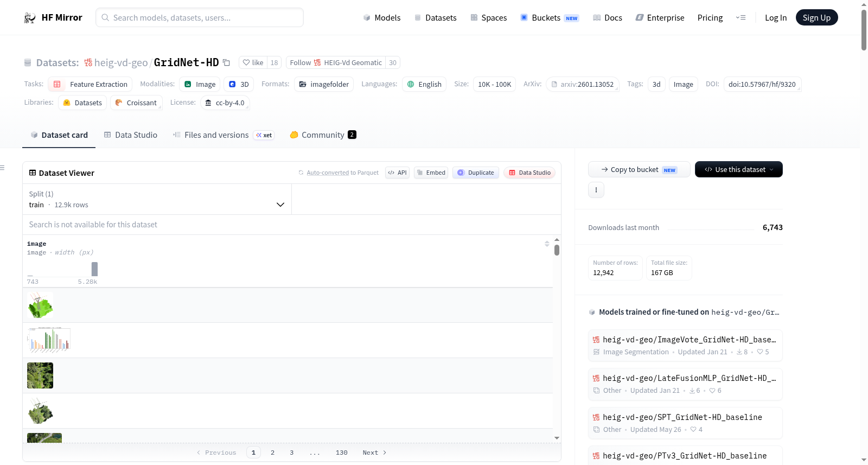Open the Files and versions tab

coord(224,135)
